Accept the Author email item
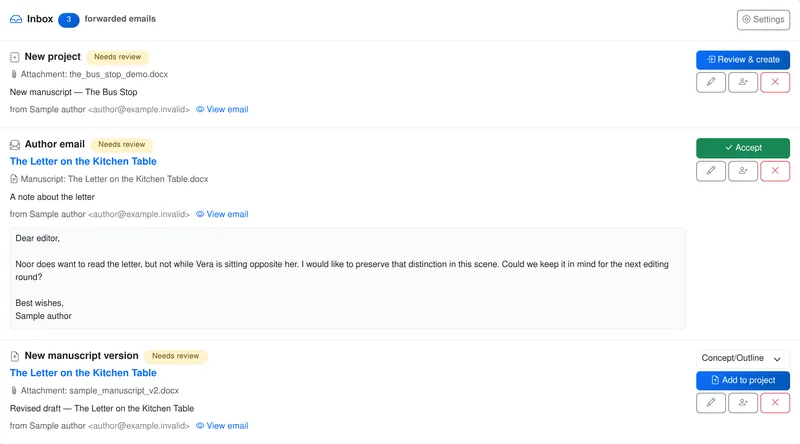The image size is (800, 444). click(x=743, y=148)
